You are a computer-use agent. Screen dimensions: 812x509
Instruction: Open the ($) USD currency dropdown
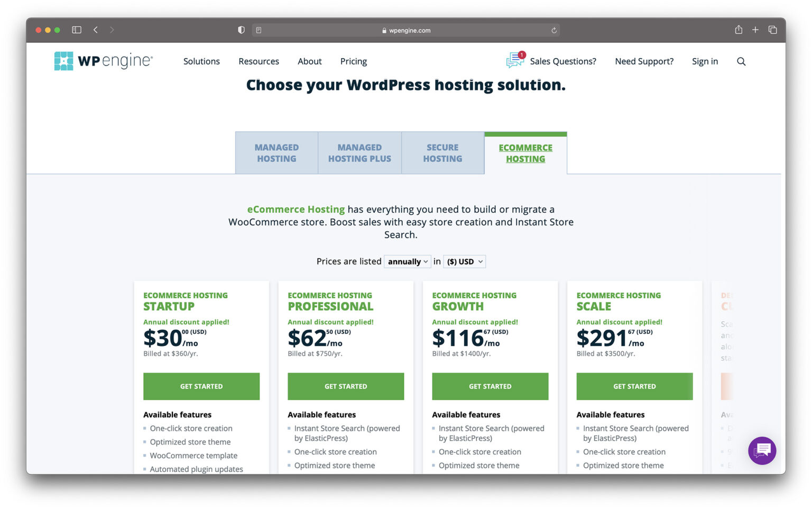464,261
